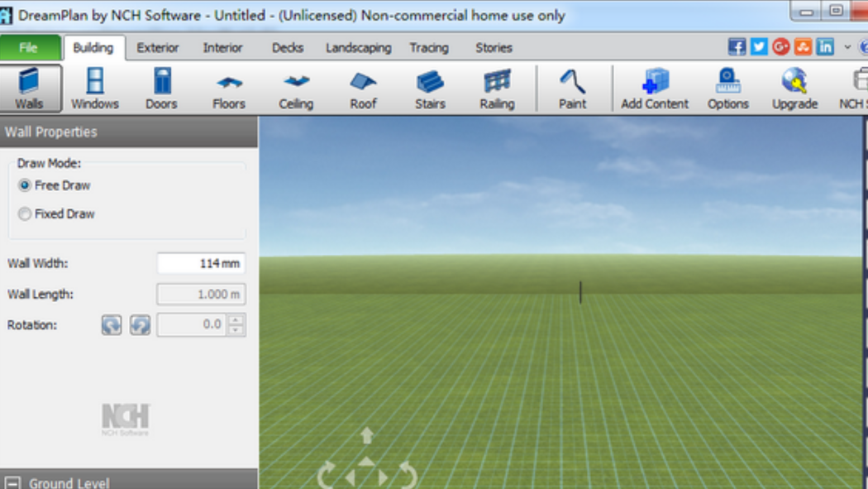Screen dimensions: 868x489
Task: Switch to the Stories tab
Action: (x=494, y=48)
